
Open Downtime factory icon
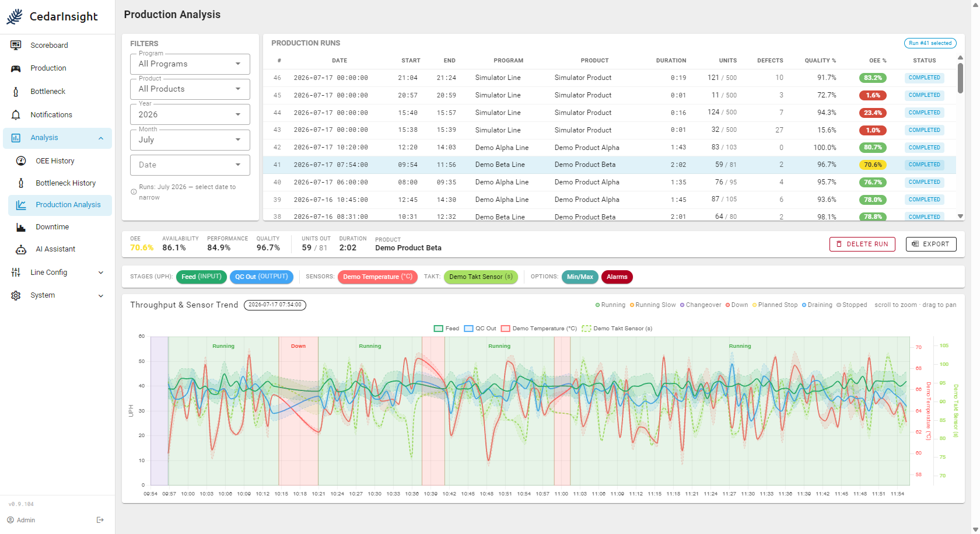21,227
